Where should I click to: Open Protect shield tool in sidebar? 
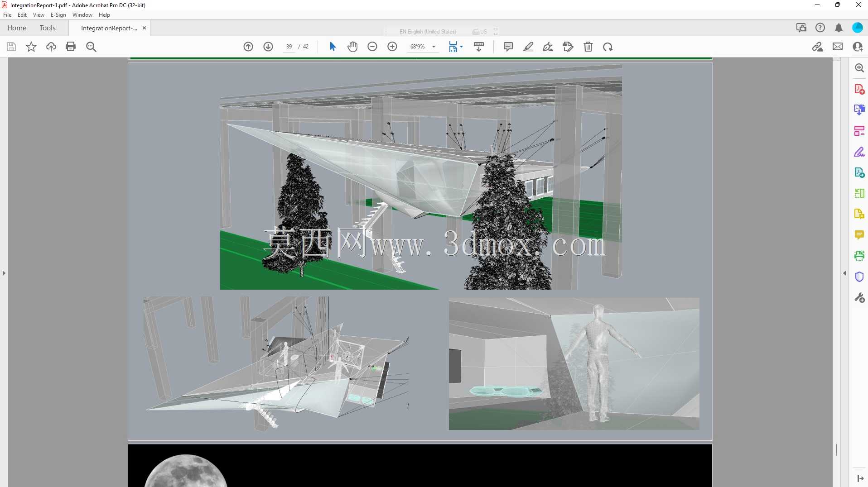click(859, 277)
